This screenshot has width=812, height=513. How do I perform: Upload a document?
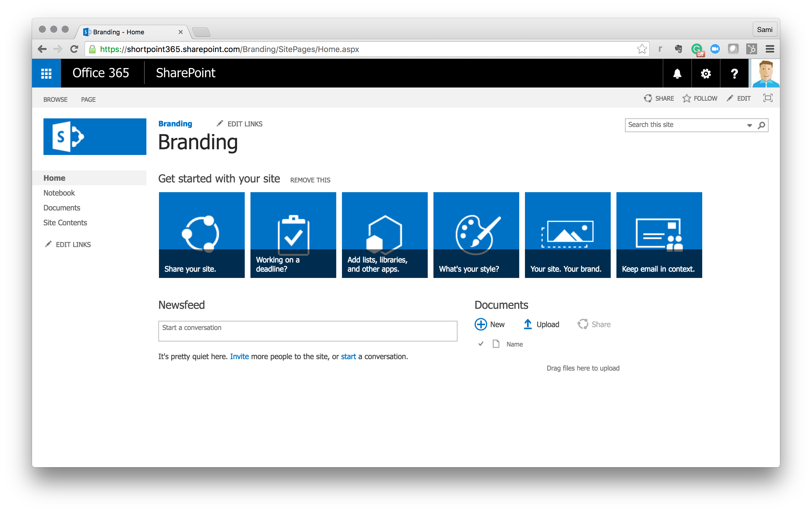coord(541,325)
